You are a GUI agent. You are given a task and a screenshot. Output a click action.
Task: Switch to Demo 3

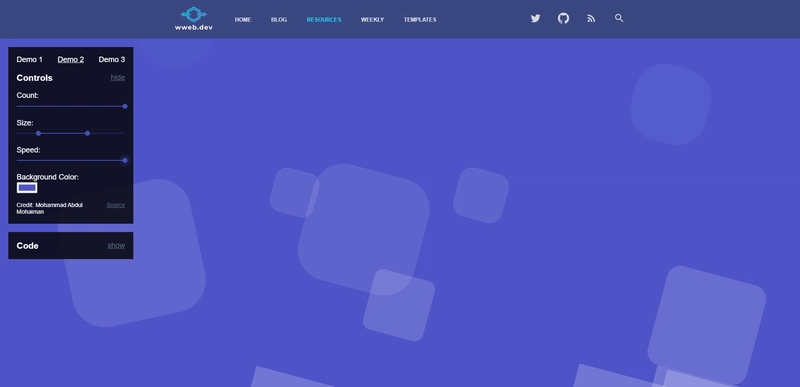pyautogui.click(x=112, y=59)
